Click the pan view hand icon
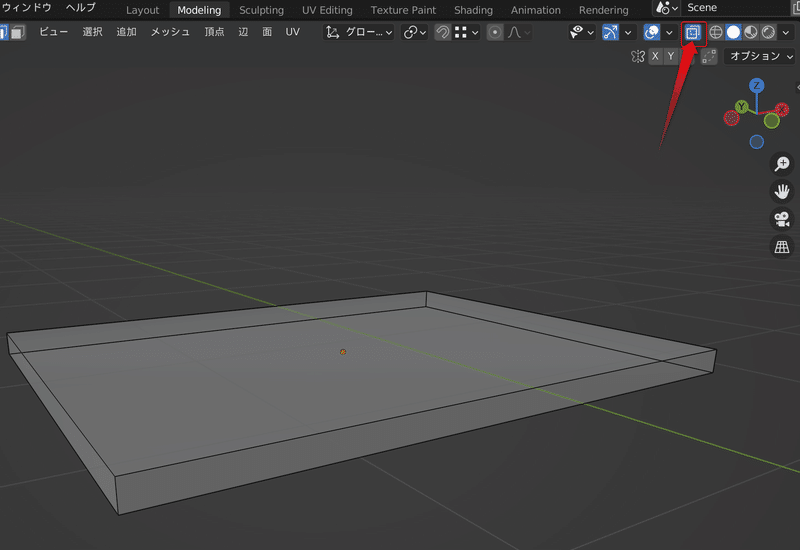This screenshot has height=550, width=800. coord(782,192)
